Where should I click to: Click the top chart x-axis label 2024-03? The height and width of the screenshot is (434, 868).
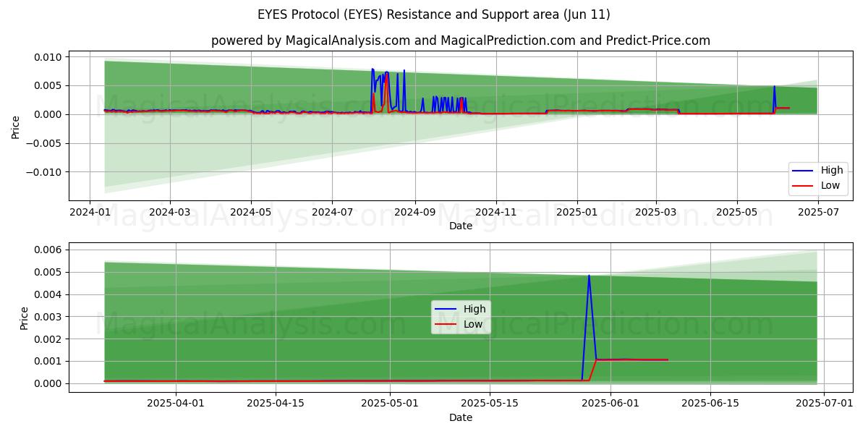[x=170, y=213]
